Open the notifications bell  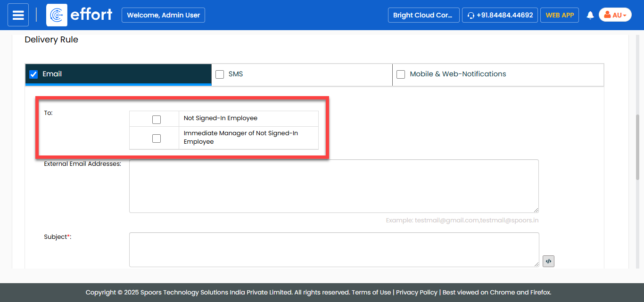click(x=590, y=16)
